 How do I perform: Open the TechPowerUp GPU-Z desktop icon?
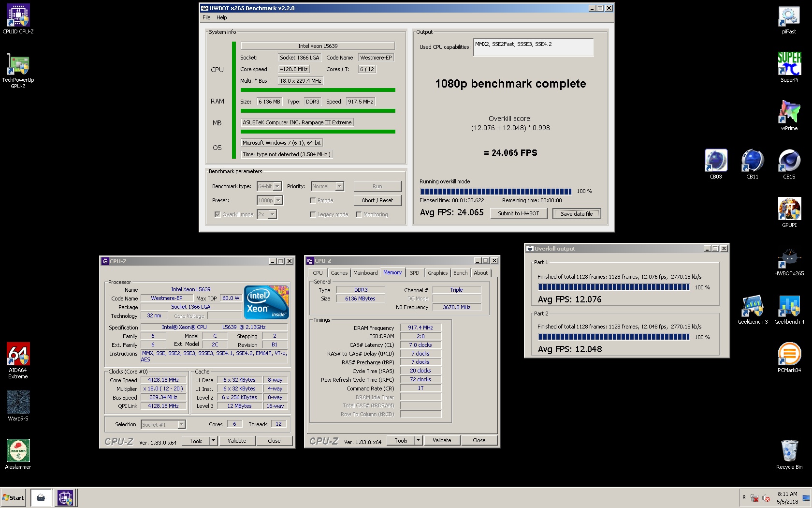click(x=18, y=71)
